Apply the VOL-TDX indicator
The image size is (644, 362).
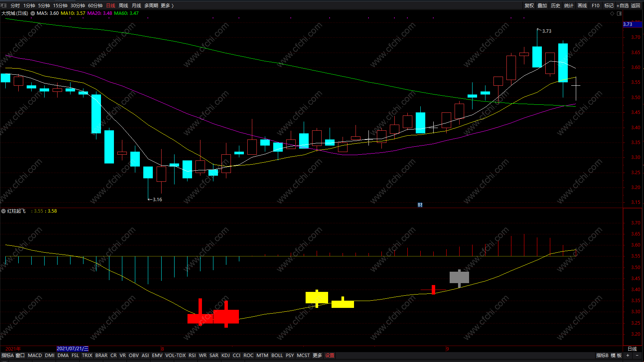pos(175,355)
